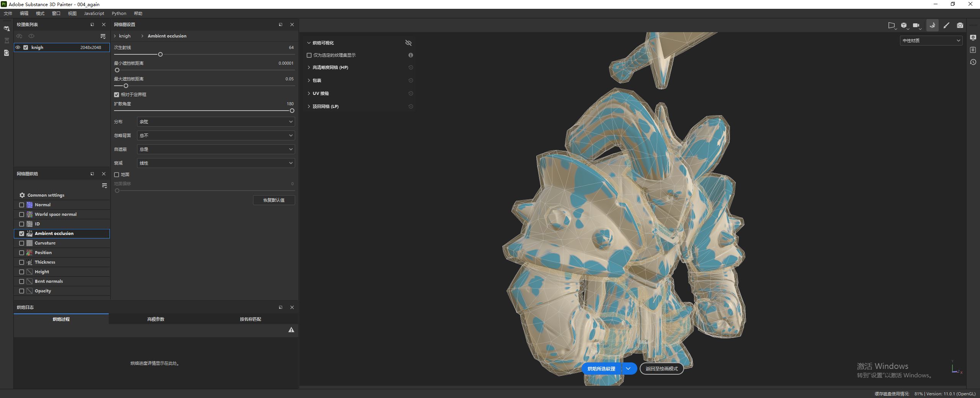Viewport: 980px width, 398px height.
Task: Switch to the painting mode brush icon
Action: tap(946, 25)
